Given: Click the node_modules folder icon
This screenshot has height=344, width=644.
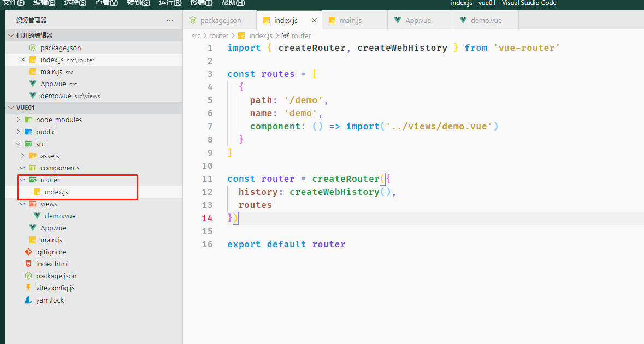Looking at the screenshot, I should [28, 120].
